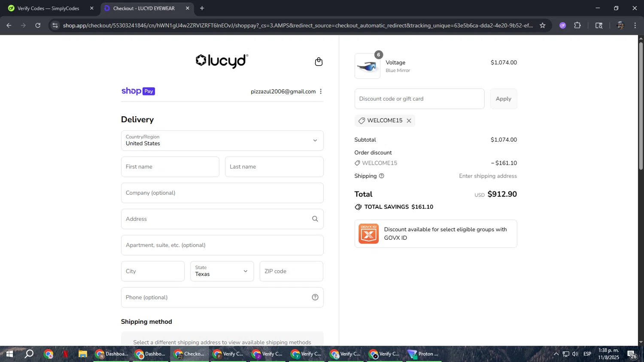Open browser extensions puzzle icon
Image resolution: width=644 pixels, height=362 pixels.
[x=577, y=25]
